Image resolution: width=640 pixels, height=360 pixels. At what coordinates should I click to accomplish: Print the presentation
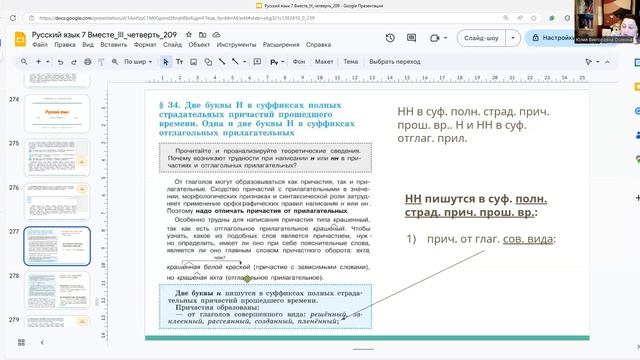[x=87, y=62]
